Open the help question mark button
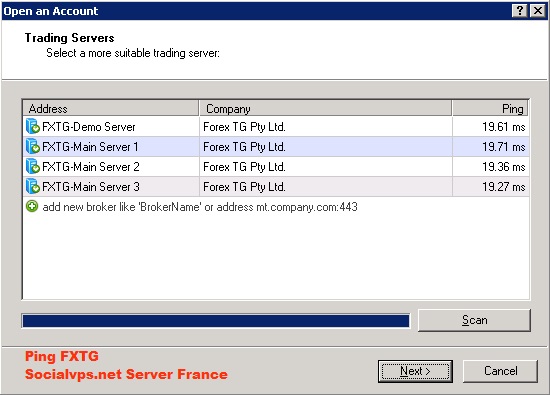 click(x=519, y=11)
